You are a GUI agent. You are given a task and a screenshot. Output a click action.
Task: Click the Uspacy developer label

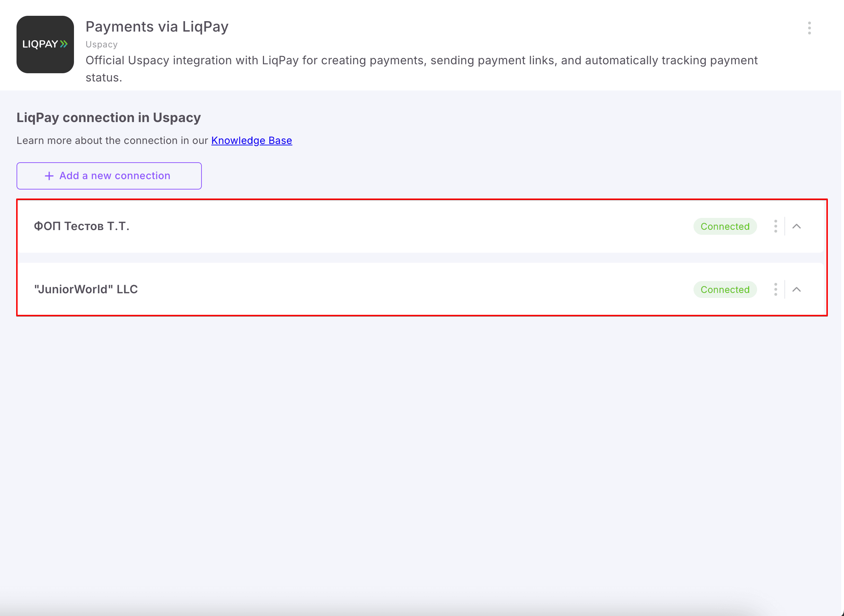[x=101, y=45]
